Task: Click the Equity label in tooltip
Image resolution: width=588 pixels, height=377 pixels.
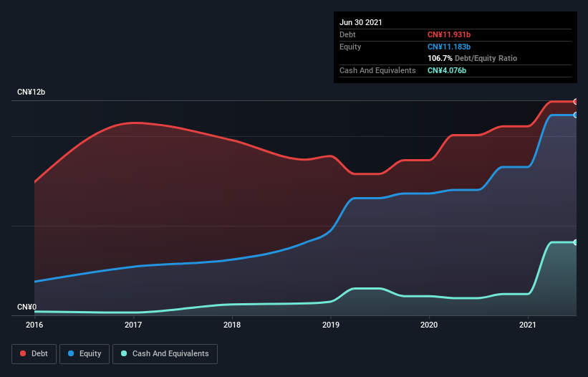Action: point(350,47)
